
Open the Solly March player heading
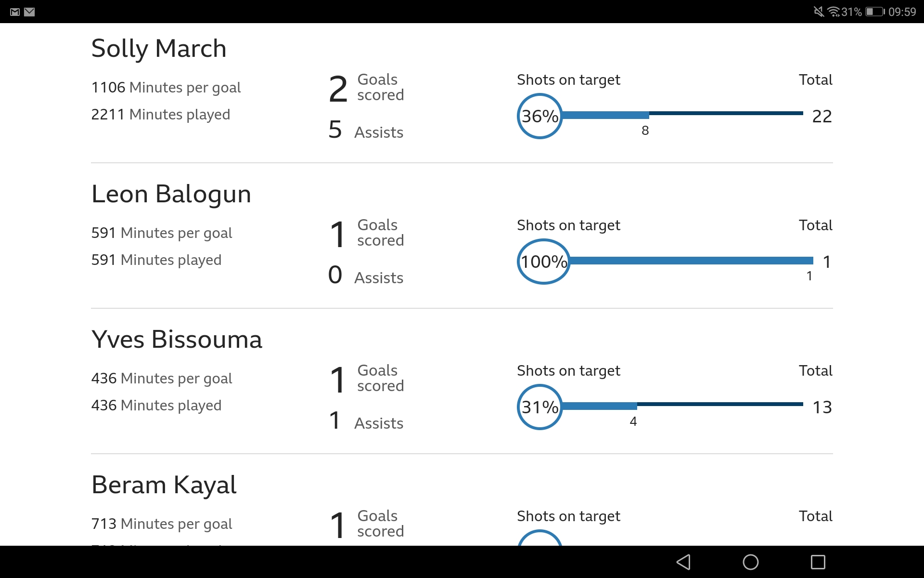point(159,49)
